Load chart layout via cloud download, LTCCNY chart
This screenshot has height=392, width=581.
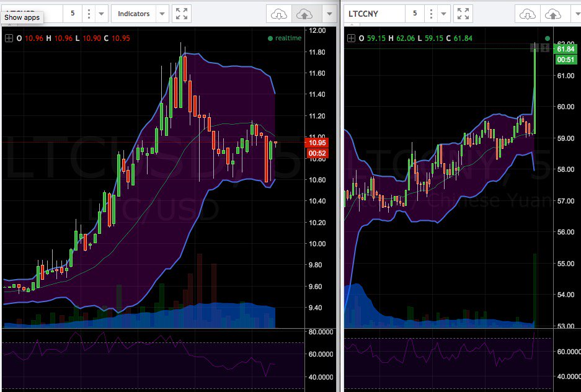tap(527, 14)
